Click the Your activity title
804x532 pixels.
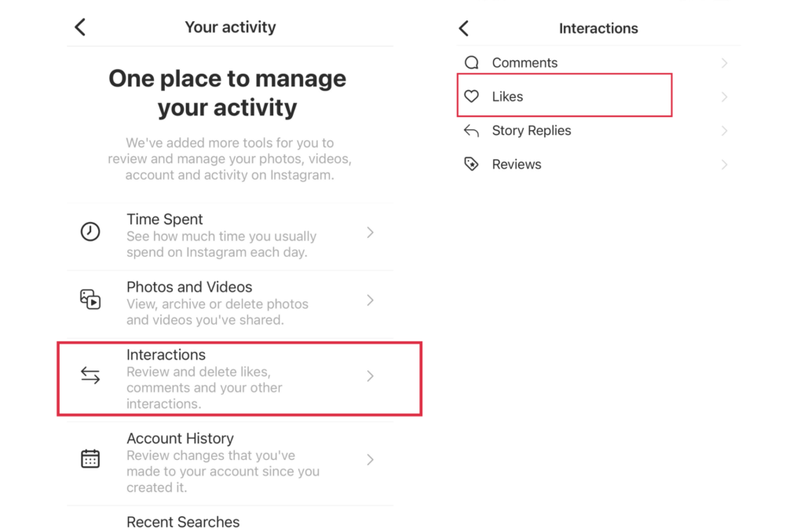pos(230,26)
